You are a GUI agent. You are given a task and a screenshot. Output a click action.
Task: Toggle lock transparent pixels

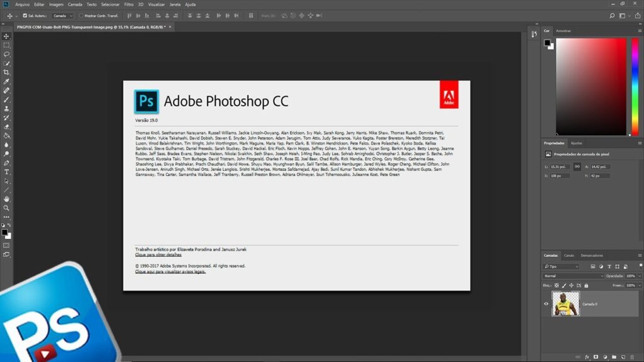coord(557,285)
